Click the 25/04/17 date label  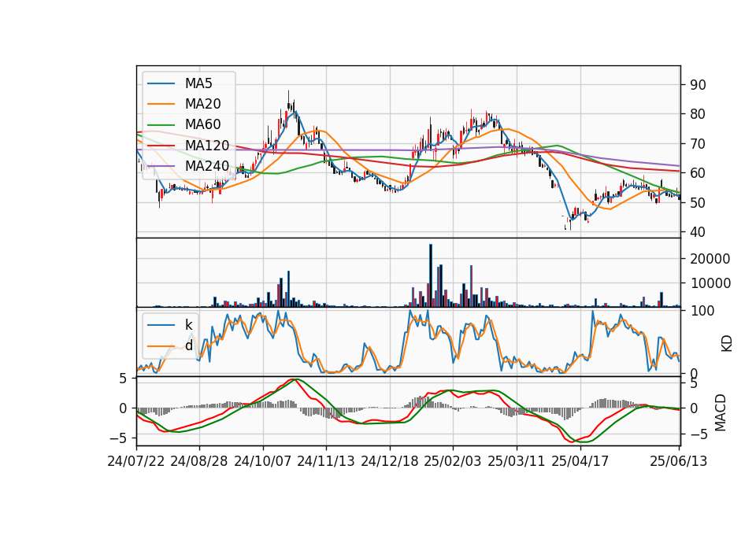[580, 461]
